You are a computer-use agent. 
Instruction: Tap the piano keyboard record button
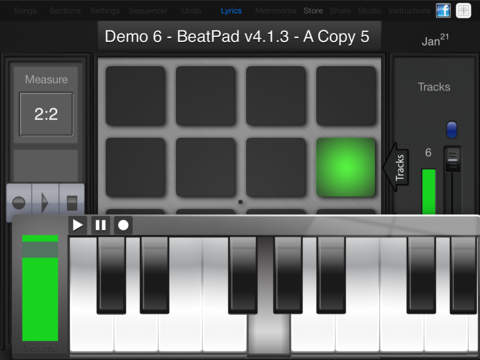pos(123,225)
